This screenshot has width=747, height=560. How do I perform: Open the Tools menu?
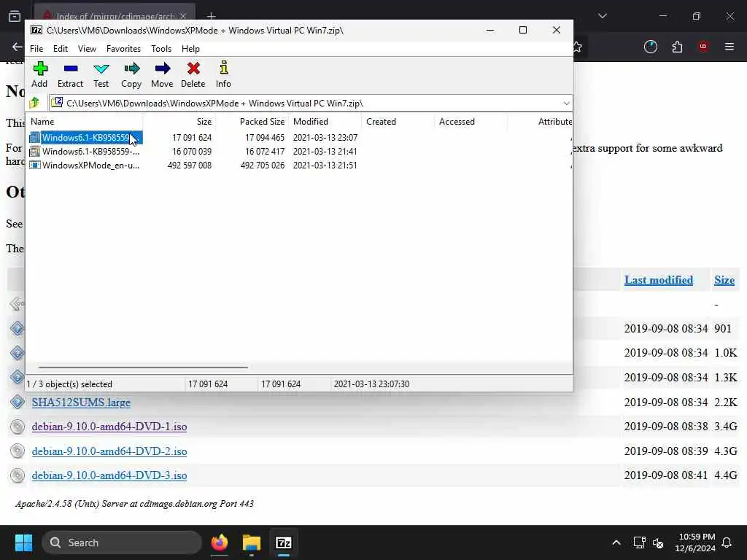(x=161, y=49)
